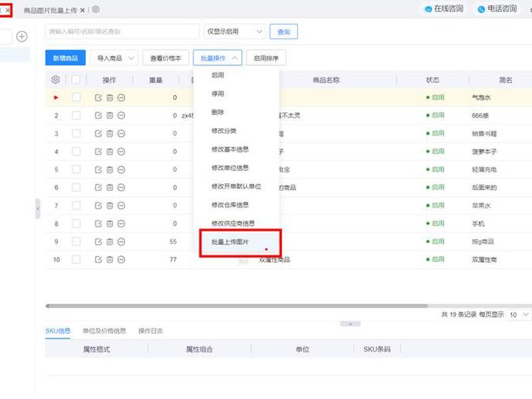Choose 修改开单默认单位 from the batch menu
Screen dimensions: 532x399
[236, 186]
